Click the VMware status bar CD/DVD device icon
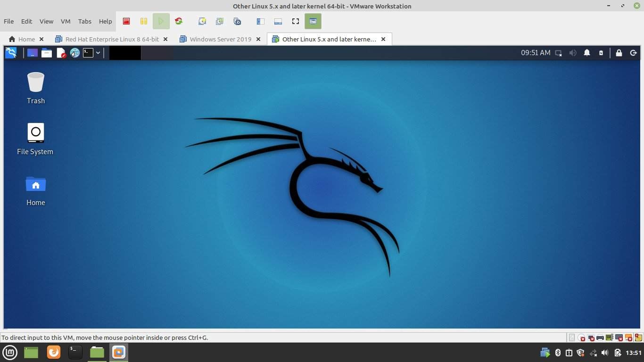 click(x=581, y=337)
